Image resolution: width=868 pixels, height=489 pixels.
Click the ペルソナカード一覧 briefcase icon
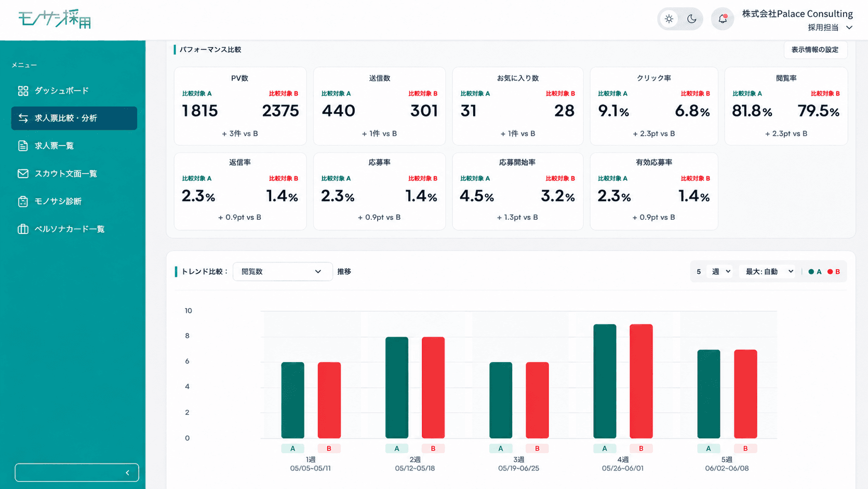(23, 229)
